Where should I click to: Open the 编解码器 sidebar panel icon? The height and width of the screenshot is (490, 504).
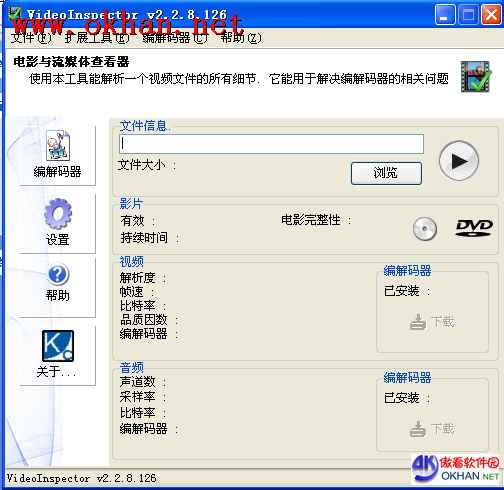(58, 145)
